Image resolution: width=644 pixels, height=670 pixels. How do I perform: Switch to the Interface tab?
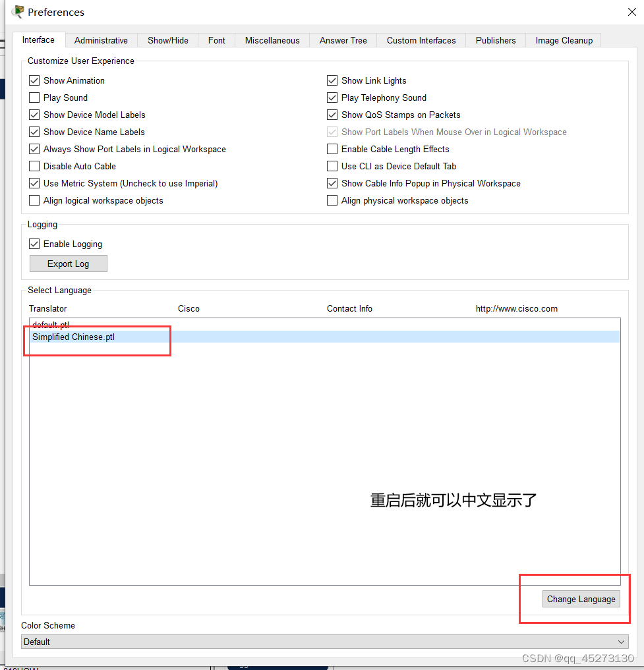(x=38, y=40)
